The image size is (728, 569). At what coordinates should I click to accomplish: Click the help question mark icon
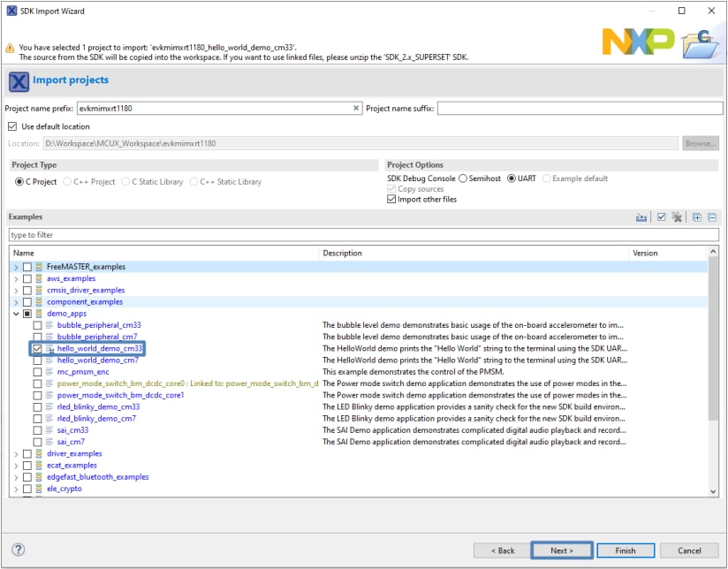(19, 550)
